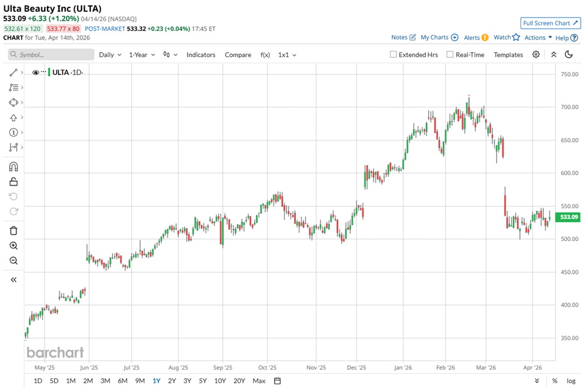This screenshot has width=587, height=392.
Task: Open the Actions dropdown menu
Action: click(x=538, y=38)
